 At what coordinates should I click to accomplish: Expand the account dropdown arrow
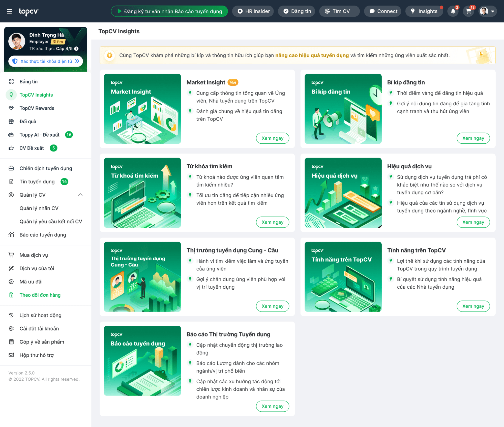point(492,11)
